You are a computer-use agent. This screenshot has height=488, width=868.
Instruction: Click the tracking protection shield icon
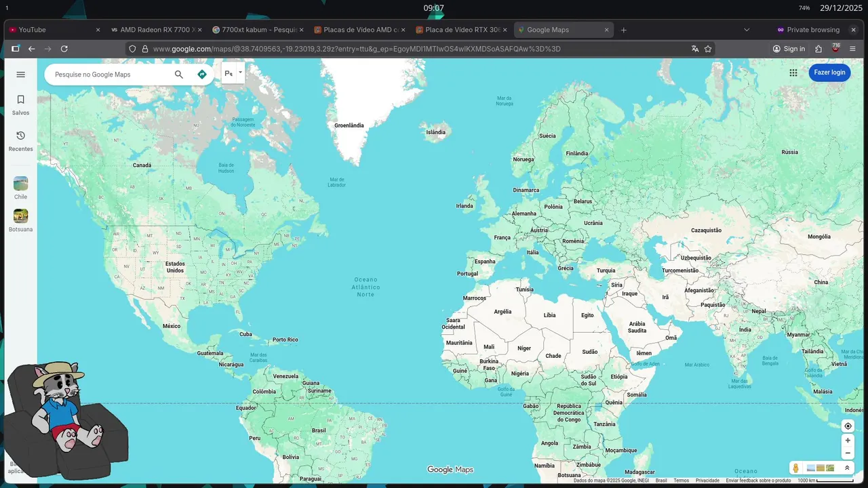coord(133,49)
